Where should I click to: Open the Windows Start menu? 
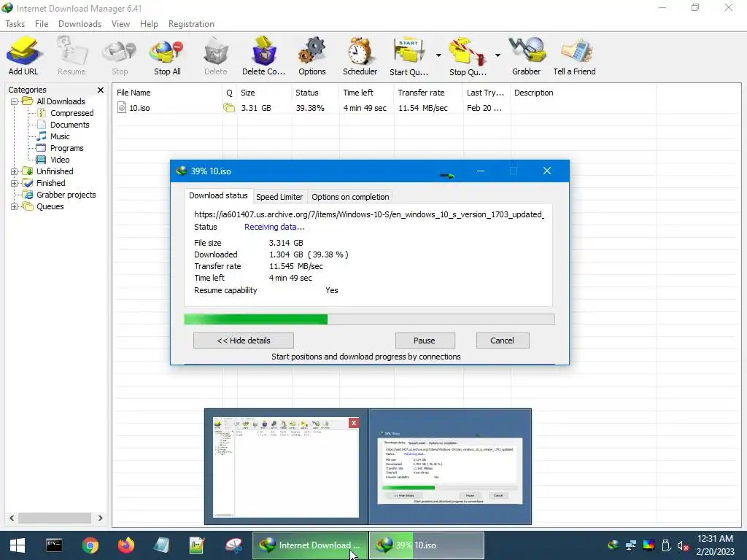click(x=18, y=545)
